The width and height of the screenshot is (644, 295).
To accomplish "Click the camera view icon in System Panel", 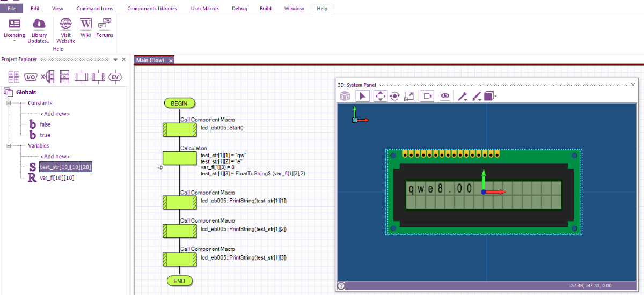I will tap(427, 96).
